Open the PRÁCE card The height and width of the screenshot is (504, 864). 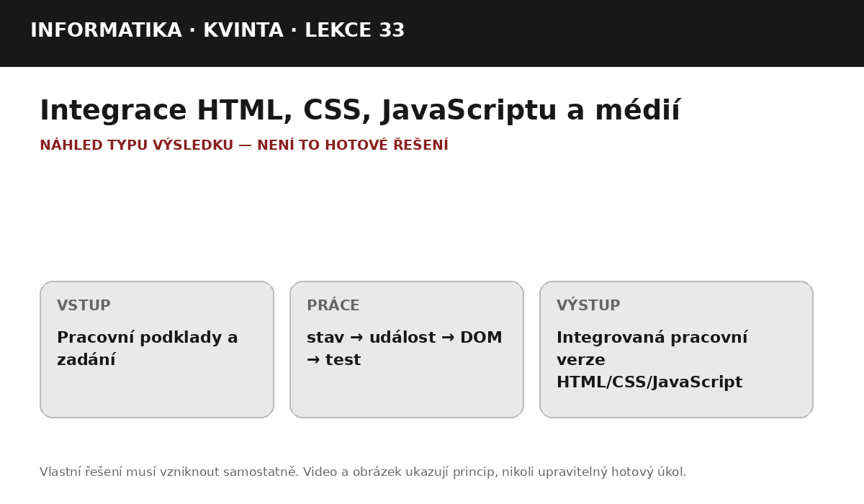point(407,349)
